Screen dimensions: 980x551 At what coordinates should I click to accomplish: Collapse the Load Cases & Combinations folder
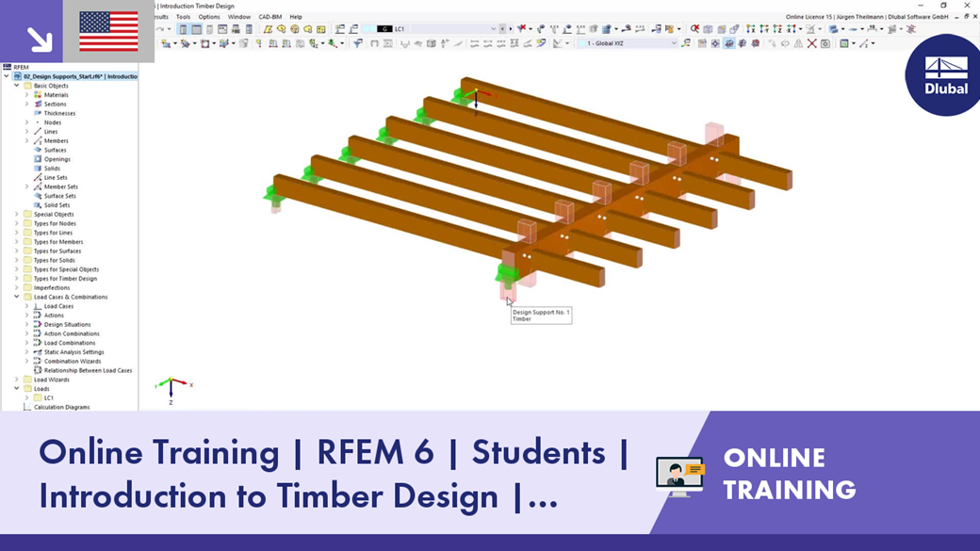pyautogui.click(x=17, y=297)
